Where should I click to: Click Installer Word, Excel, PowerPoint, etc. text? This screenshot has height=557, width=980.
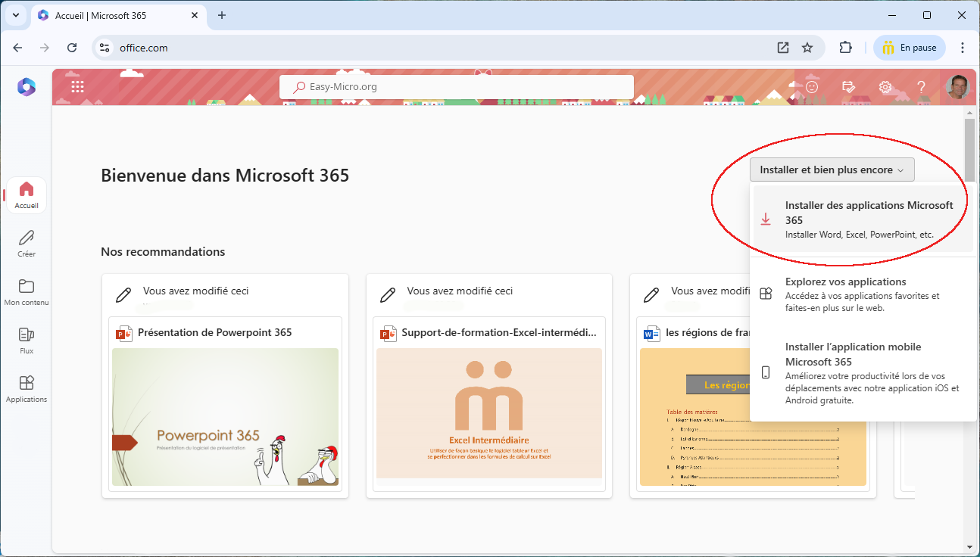pyautogui.click(x=860, y=235)
